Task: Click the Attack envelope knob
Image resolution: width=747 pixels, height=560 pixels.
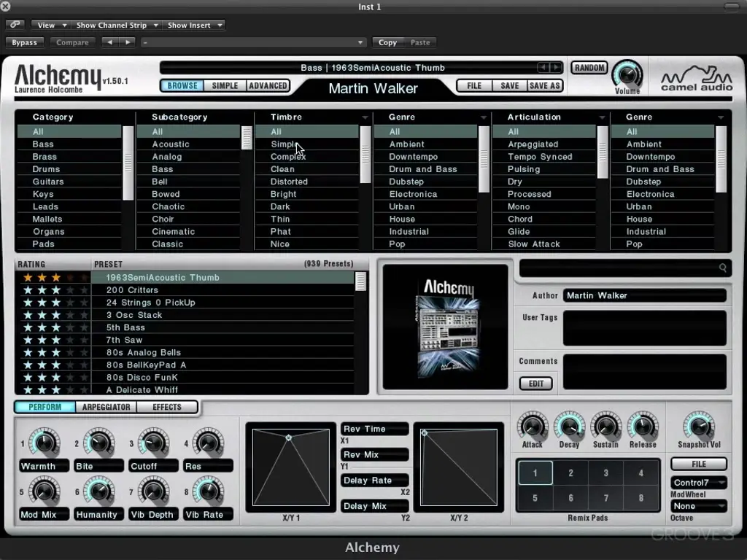Action: click(533, 426)
